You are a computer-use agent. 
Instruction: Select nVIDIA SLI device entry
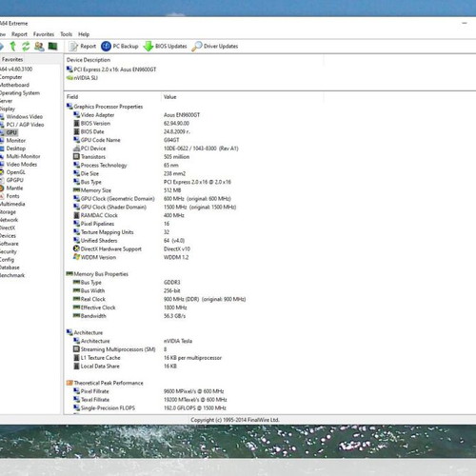pyautogui.click(x=82, y=78)
